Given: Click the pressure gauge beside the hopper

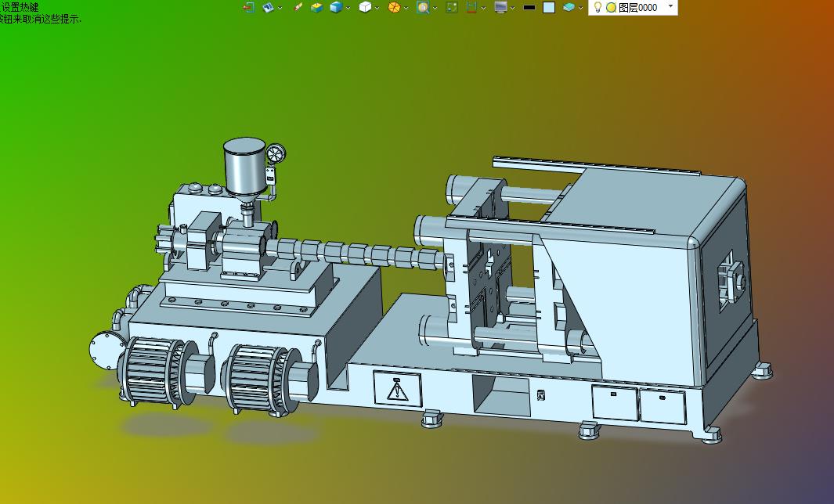Looking at the screenshot, I should click(275, 153).
